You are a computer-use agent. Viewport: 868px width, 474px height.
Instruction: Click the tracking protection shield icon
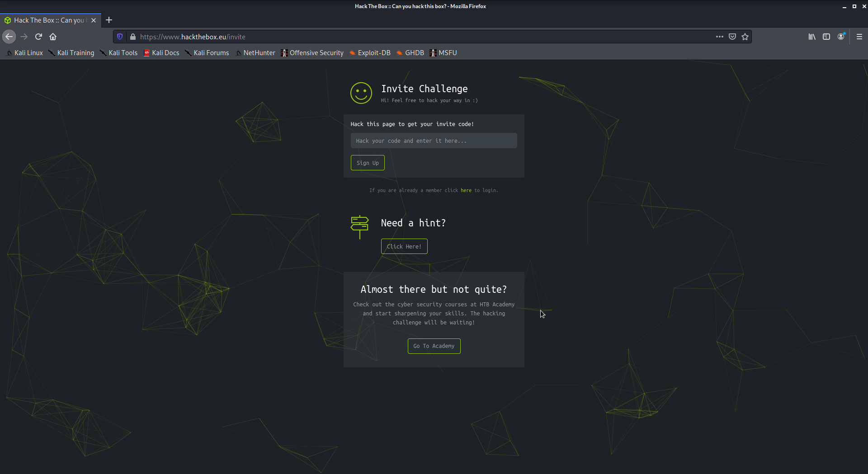120,37
